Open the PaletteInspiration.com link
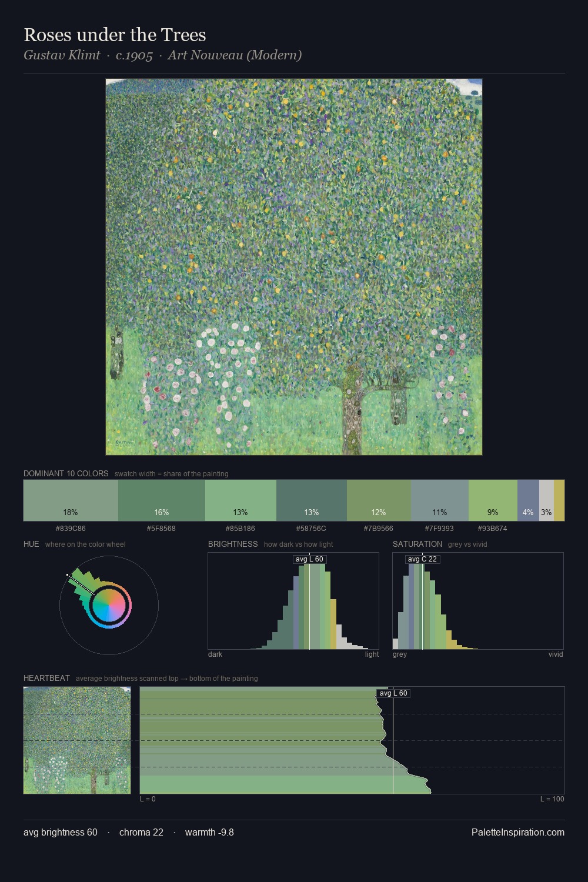This screenshot has height=882, width=588. 518,833
